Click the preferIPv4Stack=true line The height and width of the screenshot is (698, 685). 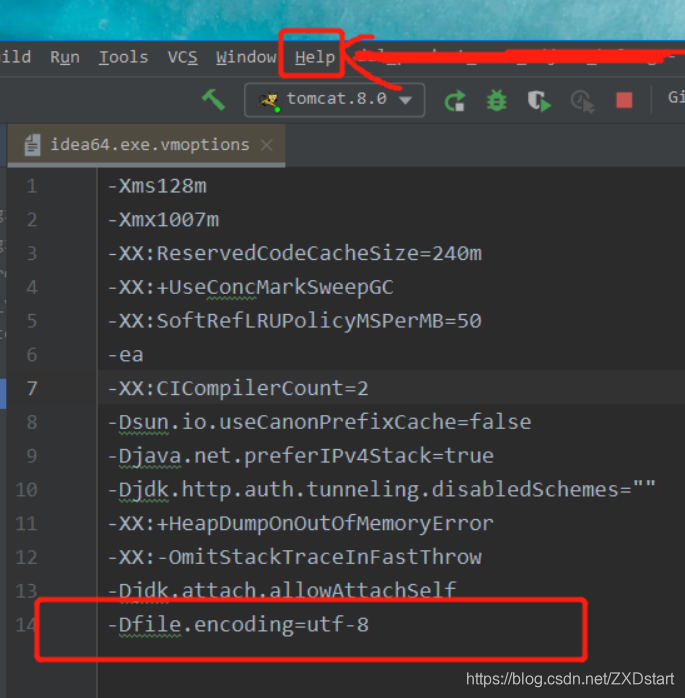pyautogui.click(x=301, y=456)
